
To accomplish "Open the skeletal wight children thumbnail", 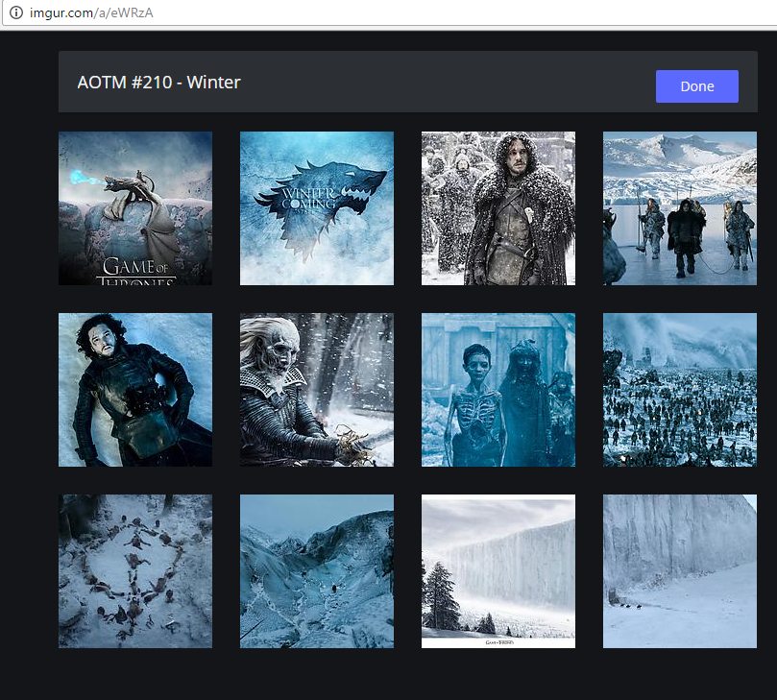I will click(x=498, y=390).
